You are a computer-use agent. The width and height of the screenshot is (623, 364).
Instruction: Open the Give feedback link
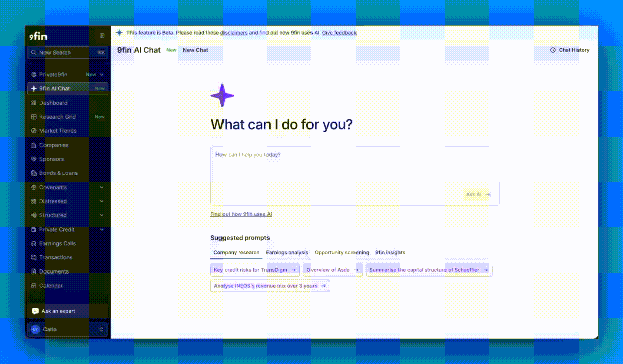coord(339,33)
